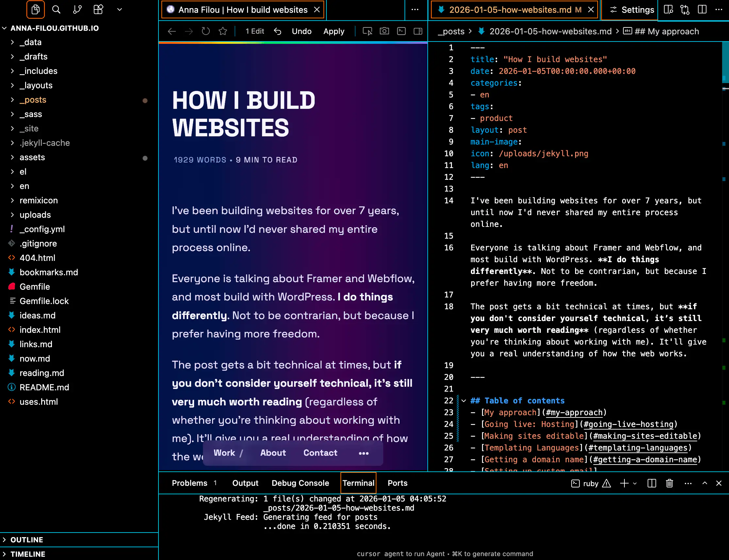The width and height of the screenshot is (729, 560).
Task: Switch to the Problems tab
Action: 189,483
